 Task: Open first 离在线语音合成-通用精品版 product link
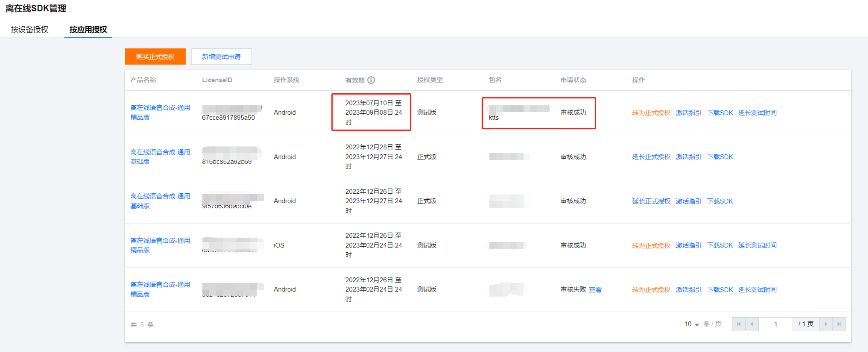tap(160, 112)
